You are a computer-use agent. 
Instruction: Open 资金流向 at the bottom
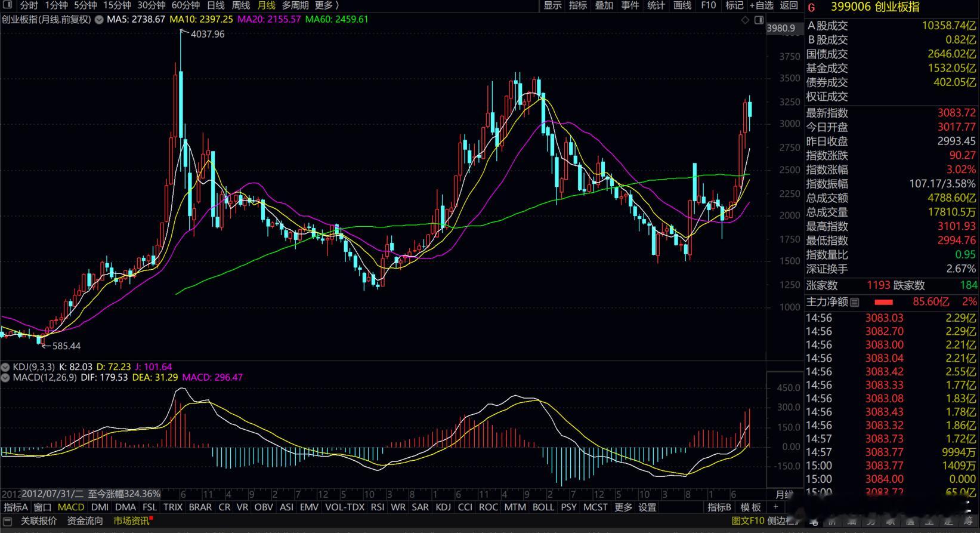coord(85,521)
